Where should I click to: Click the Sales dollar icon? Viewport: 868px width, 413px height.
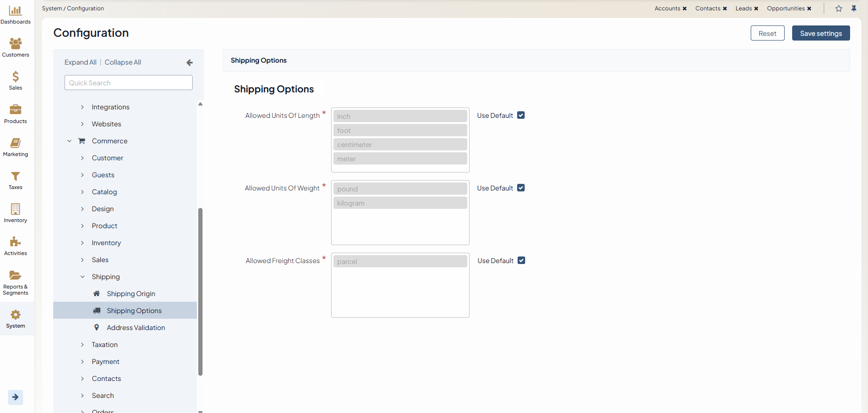(x=16, y=77)
